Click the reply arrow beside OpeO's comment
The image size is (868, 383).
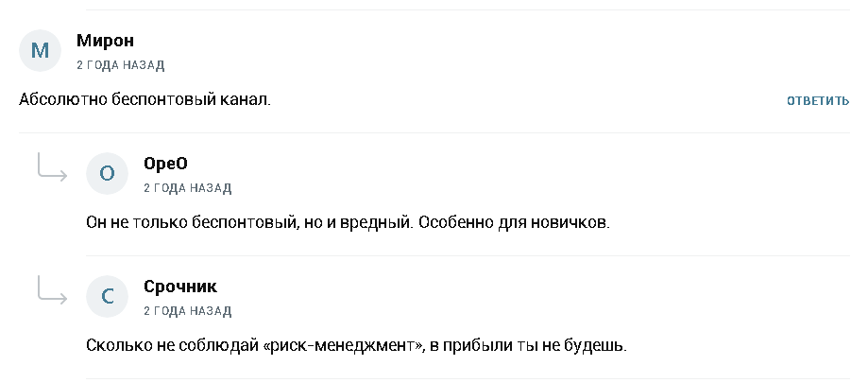tap(51, 166)
